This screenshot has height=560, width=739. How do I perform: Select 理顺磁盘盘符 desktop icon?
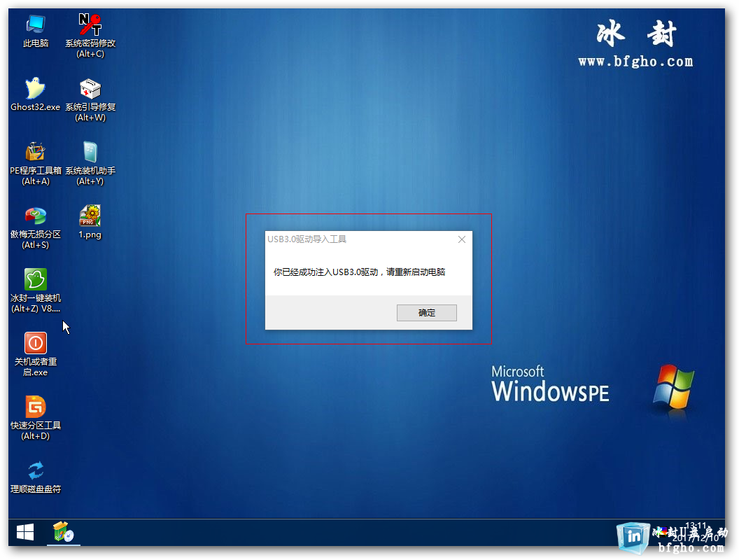tap(36, 477)
